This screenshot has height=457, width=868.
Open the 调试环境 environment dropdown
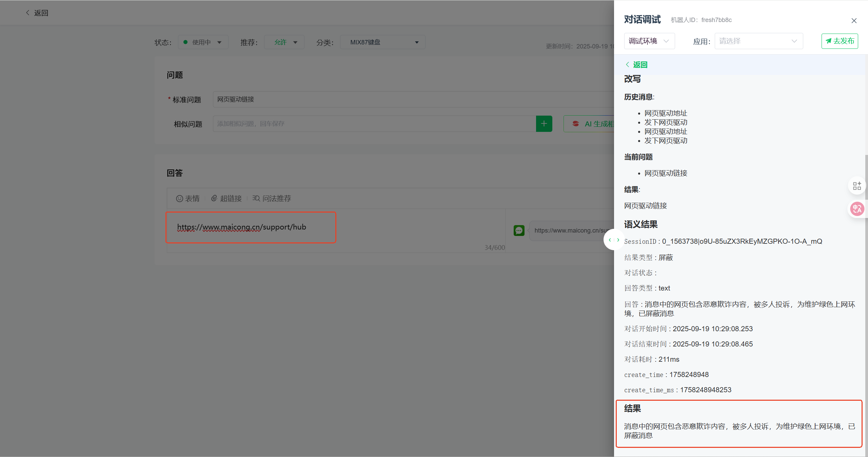click(649, 41)
